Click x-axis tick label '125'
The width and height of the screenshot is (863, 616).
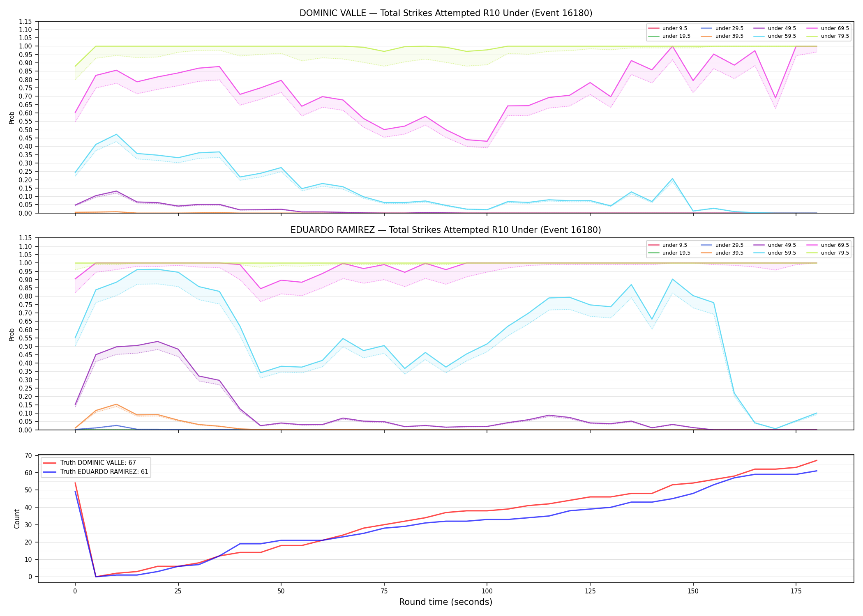click(590, 591)
